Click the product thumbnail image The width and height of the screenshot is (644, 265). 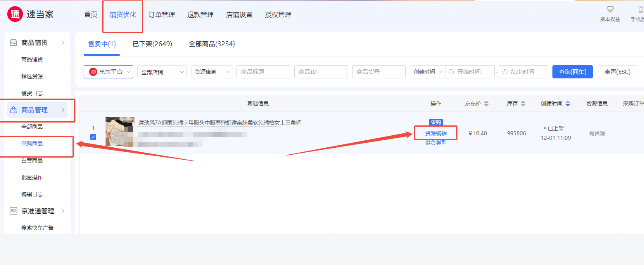pyautogui.click(x=120, y=132)
